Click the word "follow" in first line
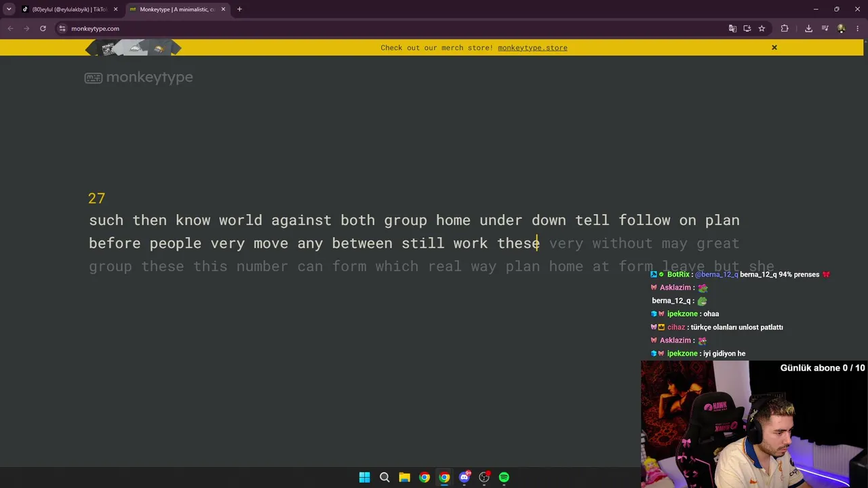Screen dimensions: 868x488 [x=644, y=220]
